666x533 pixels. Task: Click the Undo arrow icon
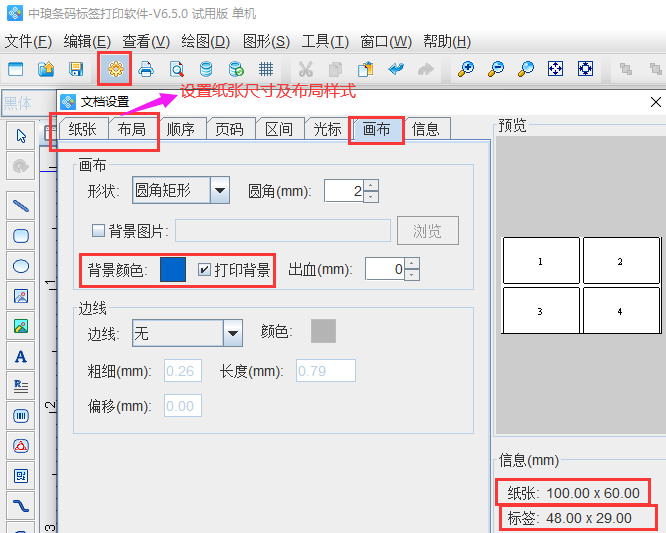[396, 69]
